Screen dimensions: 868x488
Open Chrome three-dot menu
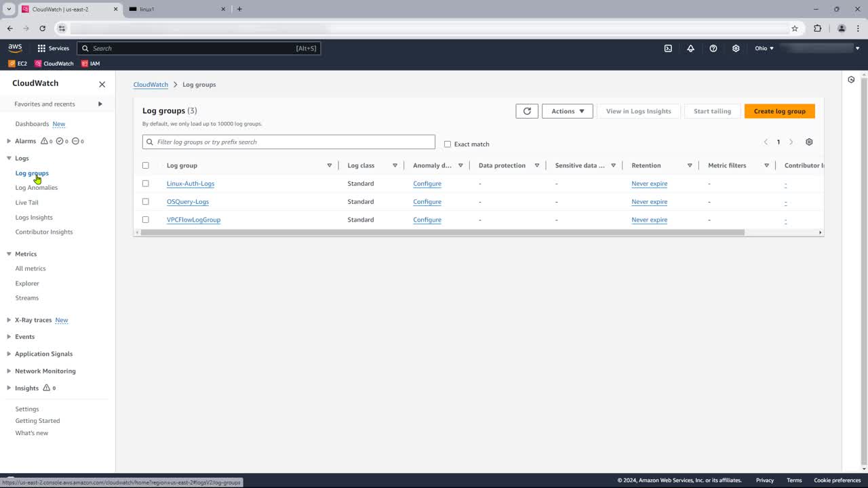point(858,28)
